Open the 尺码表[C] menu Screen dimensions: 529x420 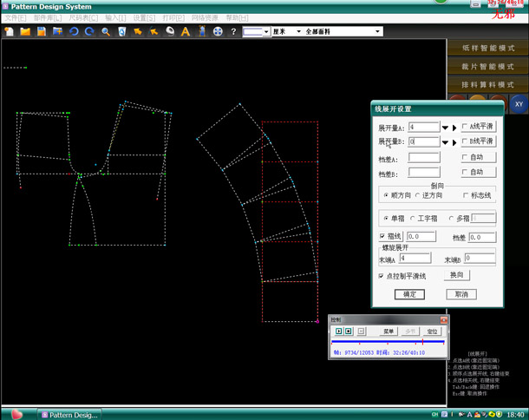click(83, 17)
